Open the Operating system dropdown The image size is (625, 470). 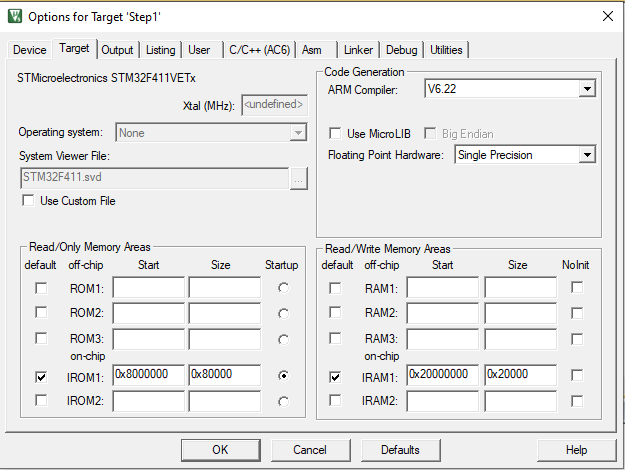coord(298,132)
